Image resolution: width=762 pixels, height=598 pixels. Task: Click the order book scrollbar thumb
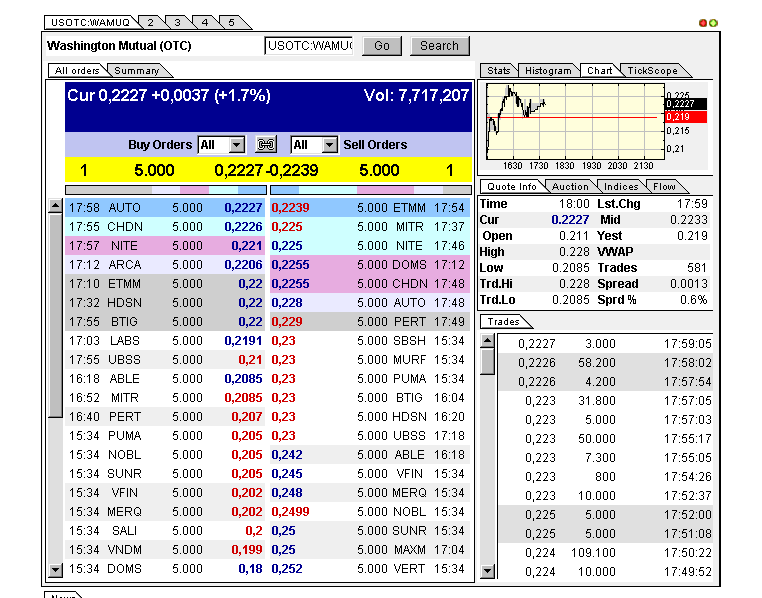point(56,315)
